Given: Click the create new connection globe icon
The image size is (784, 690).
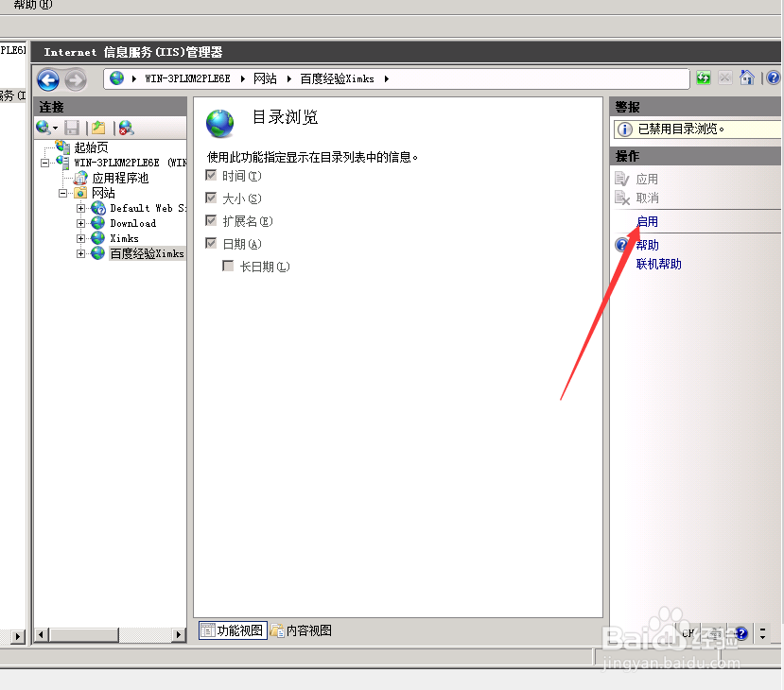Looking at the screenshot, I should (42, 127).
